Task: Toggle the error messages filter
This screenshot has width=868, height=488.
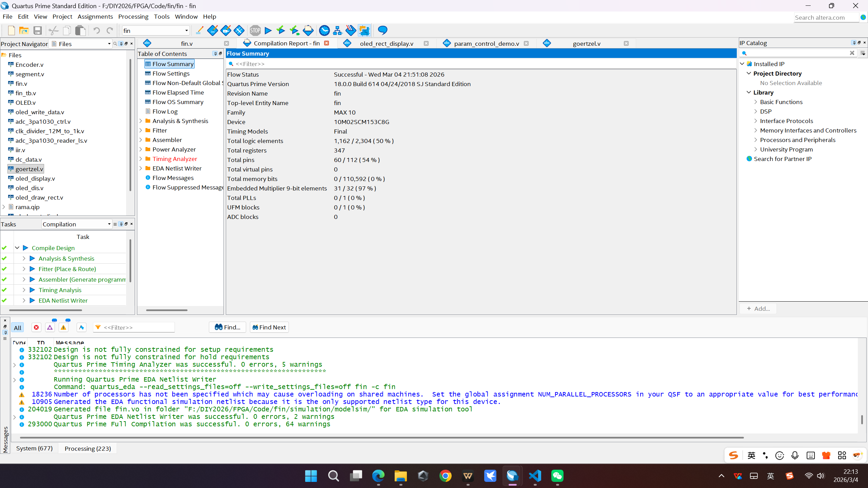Action: [x=36, y=327]
